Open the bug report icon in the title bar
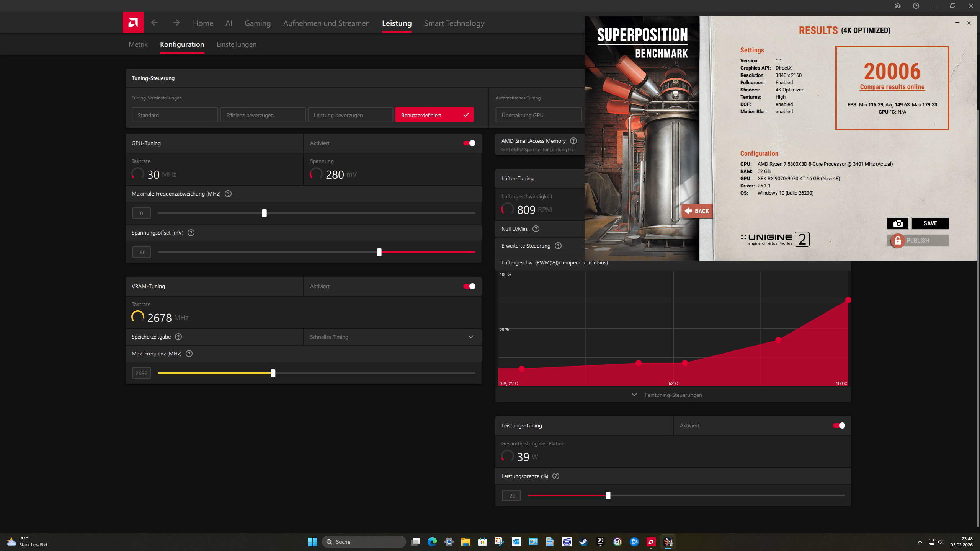 897,6
